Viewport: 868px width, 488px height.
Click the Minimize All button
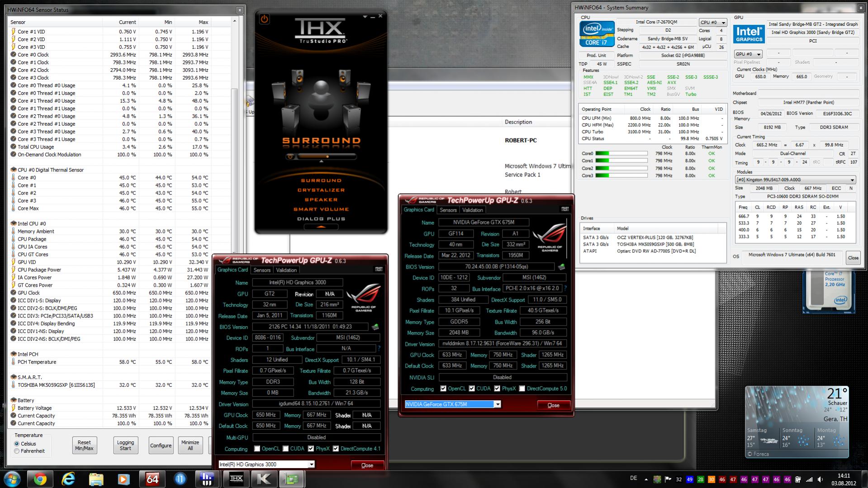(x=190, y=445)
